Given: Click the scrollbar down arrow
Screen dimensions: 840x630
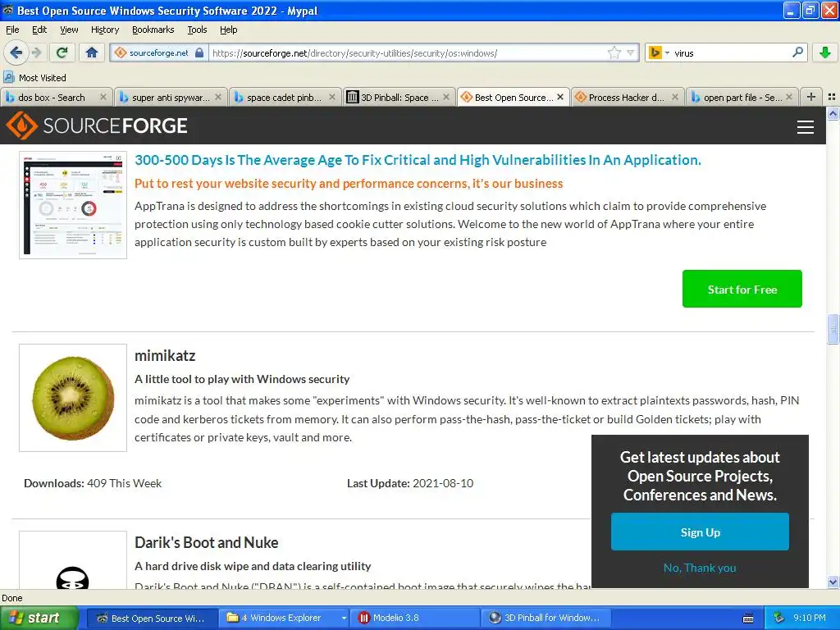Looking at the screenshot, I should [x=833, y=582].
